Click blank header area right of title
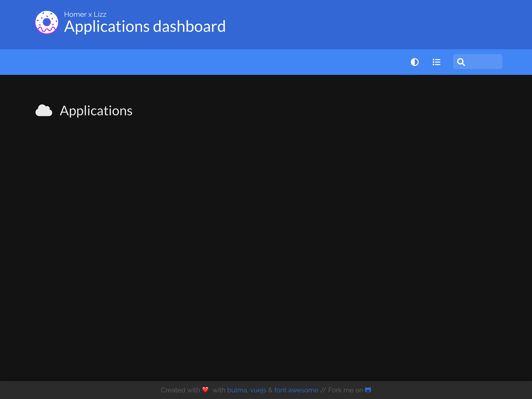This screenshot has width=532, height=399. [x=369, y=25]
